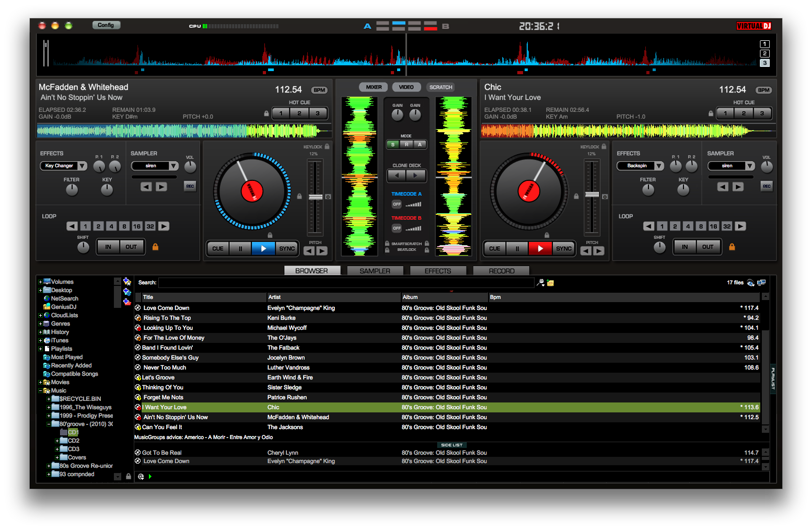Add a virtual folder in browser sidebar
This screenshot has width=812, height=530.
127,302
